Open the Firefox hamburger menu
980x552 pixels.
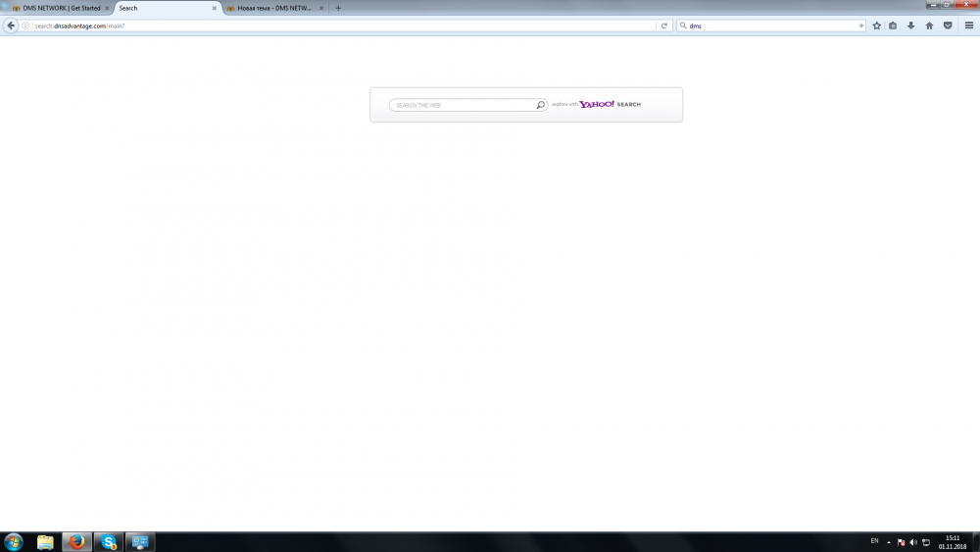click(968, 25)
